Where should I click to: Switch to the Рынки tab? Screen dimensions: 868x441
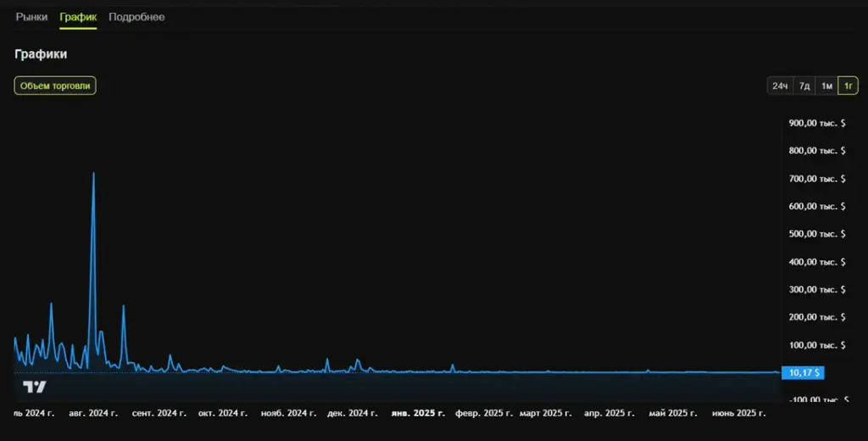click(31, 17)
